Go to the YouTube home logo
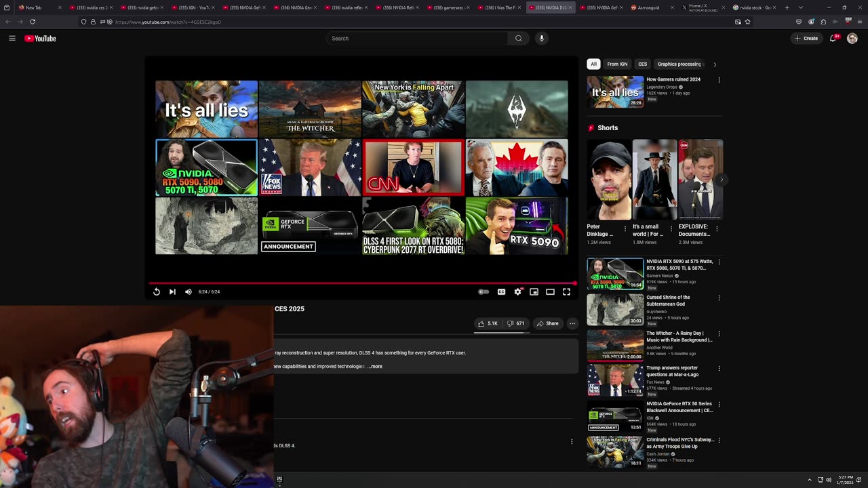This screenshot has width=868, height=488. pyautogui.click(x=40, y=39)
